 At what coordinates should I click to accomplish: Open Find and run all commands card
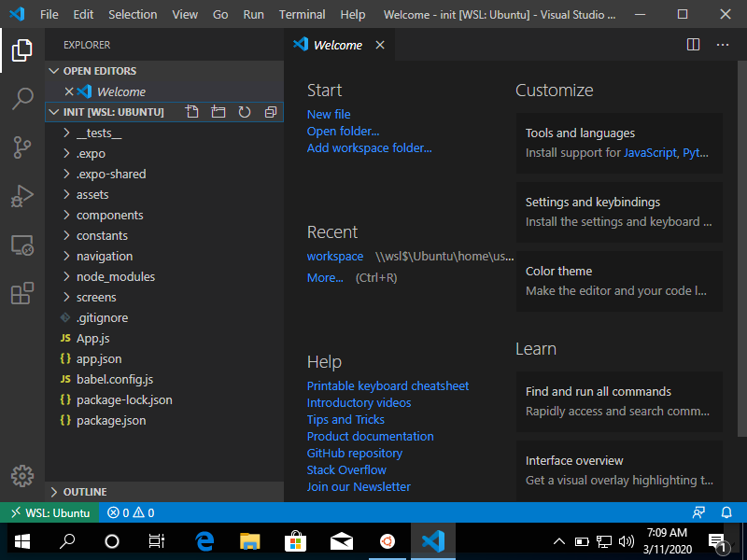(x=619, y=401)
